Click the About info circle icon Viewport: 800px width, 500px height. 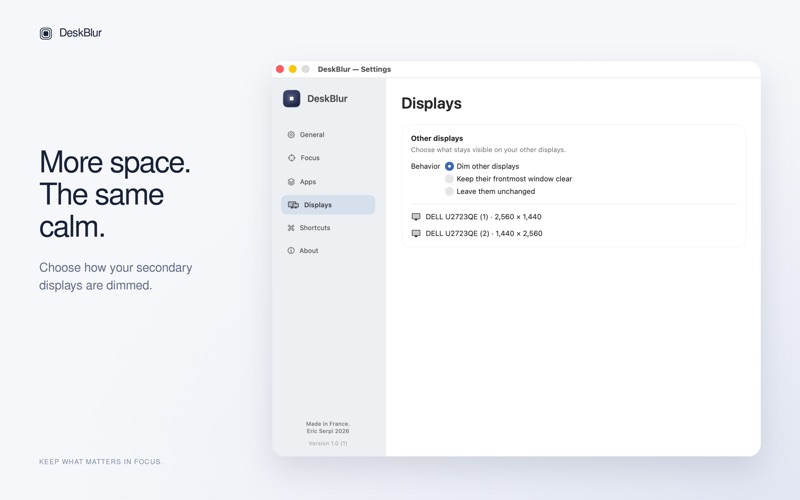[x=291, y=251]
